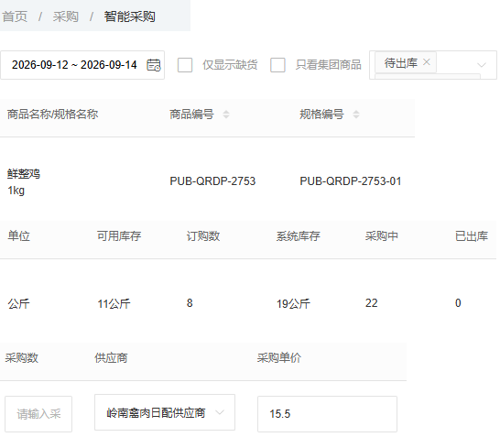500x448 pixels.
Task: Click the 采购单价 field showing 15.5
Action: pos(327,414)
